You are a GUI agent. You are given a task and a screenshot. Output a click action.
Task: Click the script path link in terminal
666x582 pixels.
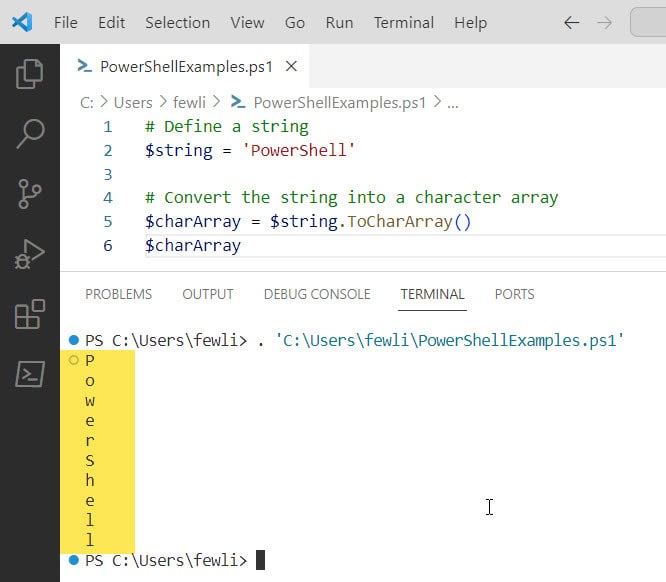click(x=450, y=340)
